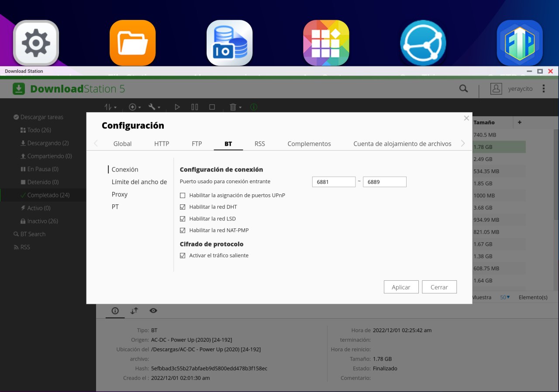Viewport: 559px width, 392px height.
Task: Open the Complementos tab
Action: point(309,144)
